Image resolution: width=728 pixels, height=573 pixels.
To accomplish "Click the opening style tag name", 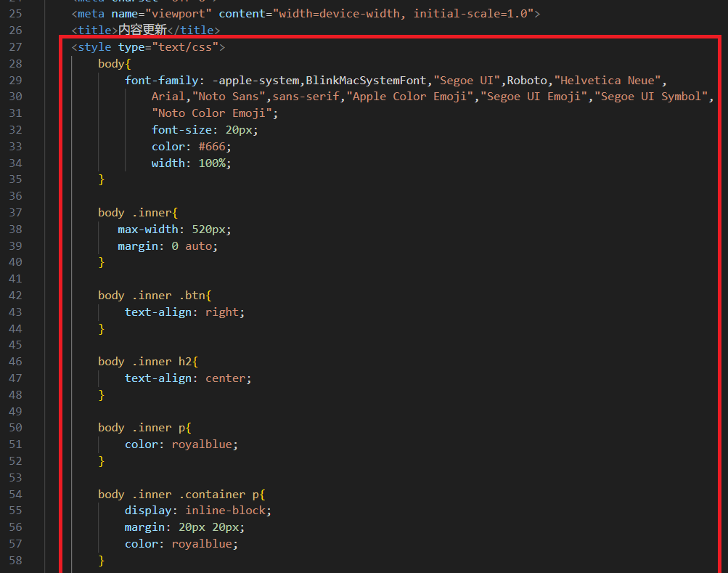I will (94, 47).
